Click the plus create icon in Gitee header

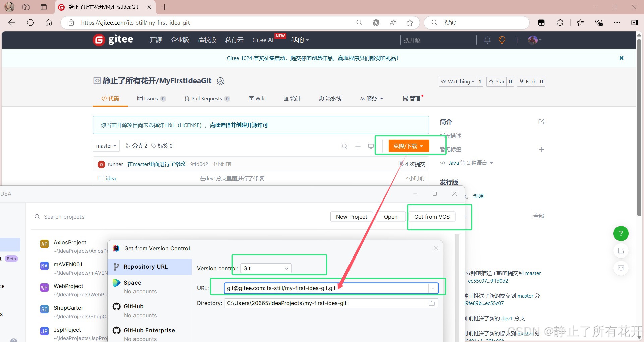click(517, 40)
